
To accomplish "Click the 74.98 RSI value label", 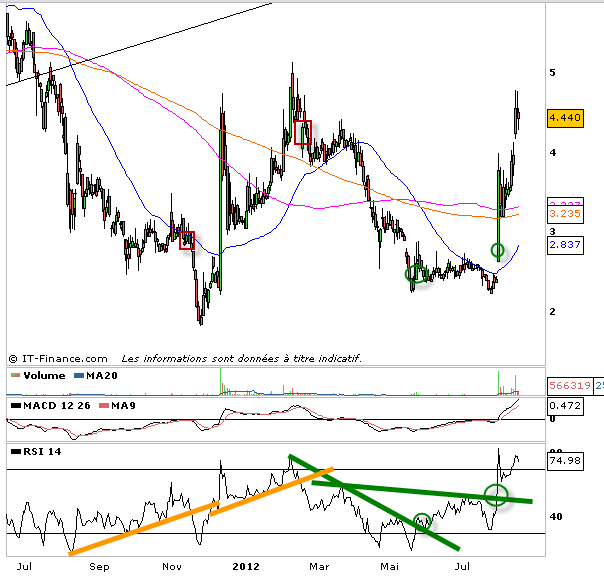I will pyautogui.click(x=566, y=463).
